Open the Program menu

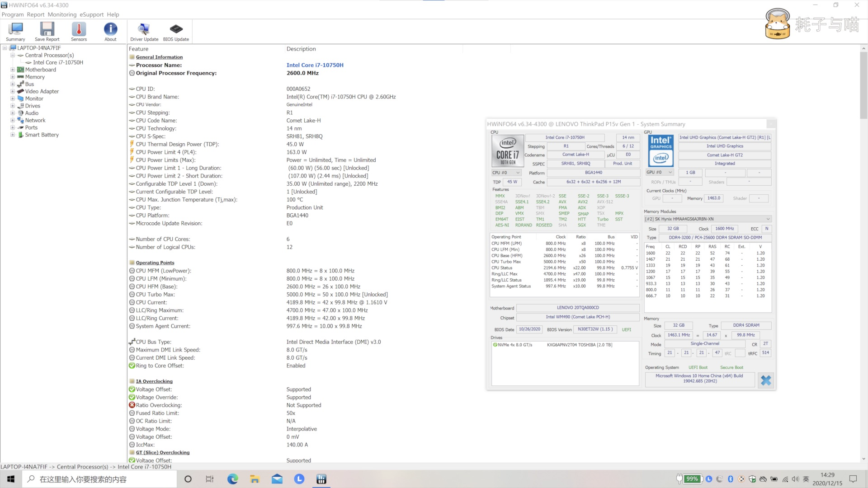(x=13, y=14)
